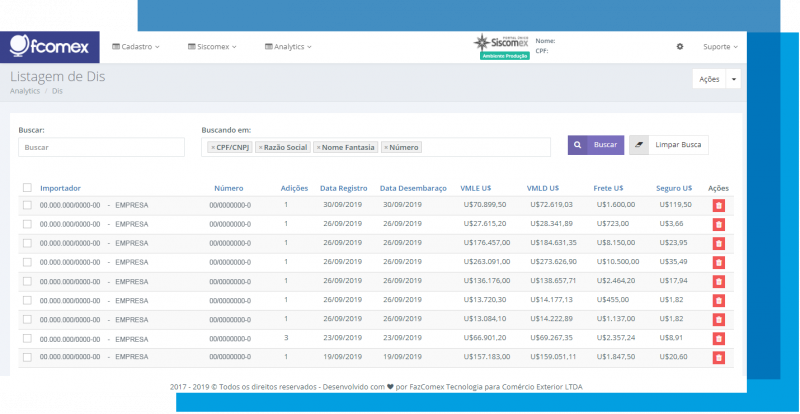Open the Cadastro dropdown menu
800x414 pixels.
pos(136,46)
